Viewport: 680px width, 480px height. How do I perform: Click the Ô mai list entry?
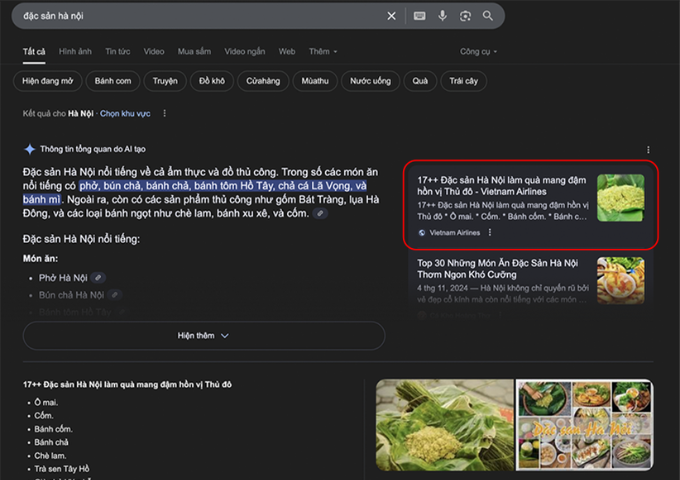[46, 402]
